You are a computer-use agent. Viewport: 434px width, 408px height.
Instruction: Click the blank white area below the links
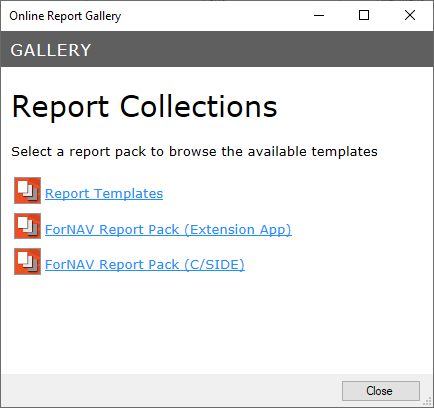(x=217, y=323)
